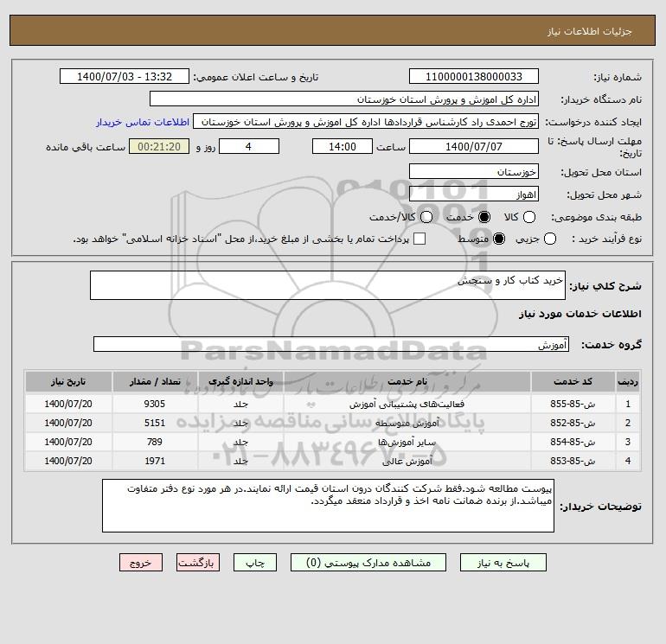
Task: Toggle the اسناد خزانه اسلامی payment checkbox
Action: tap(419, 239)
